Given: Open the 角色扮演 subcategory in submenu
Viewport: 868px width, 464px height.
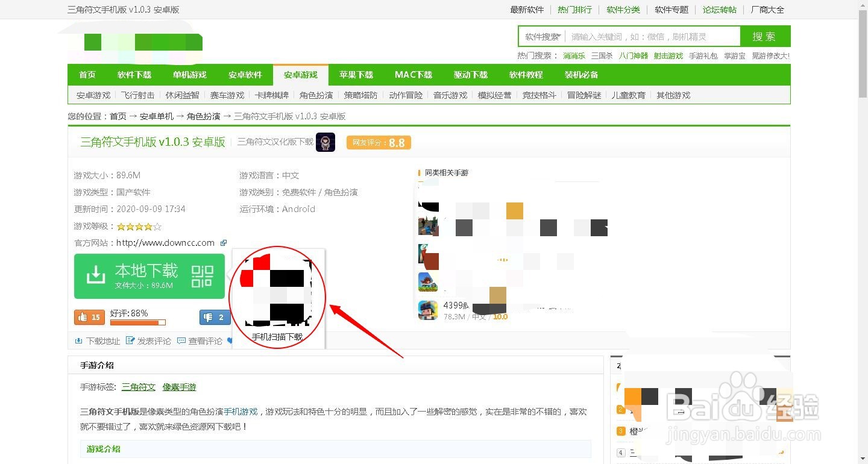Looking at the screenshot, I should pyautogui.click(x=316, y=95).
